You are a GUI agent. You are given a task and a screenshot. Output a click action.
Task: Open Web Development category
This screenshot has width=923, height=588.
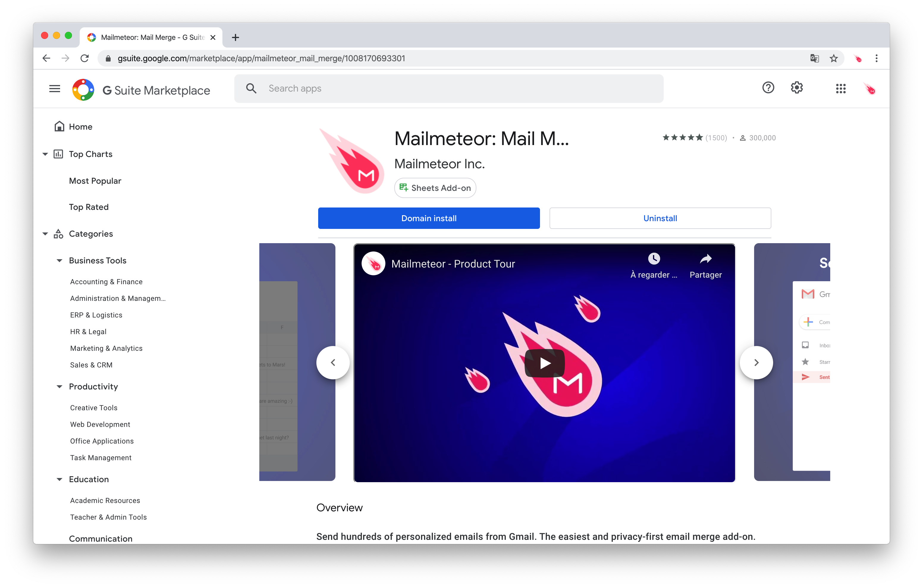pyautogui.click(x=100, y=424)
